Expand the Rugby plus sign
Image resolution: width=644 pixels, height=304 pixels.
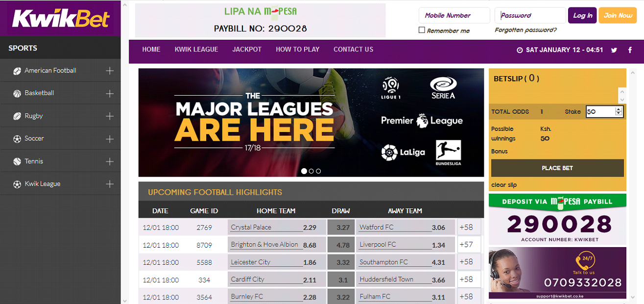[110, 116]
